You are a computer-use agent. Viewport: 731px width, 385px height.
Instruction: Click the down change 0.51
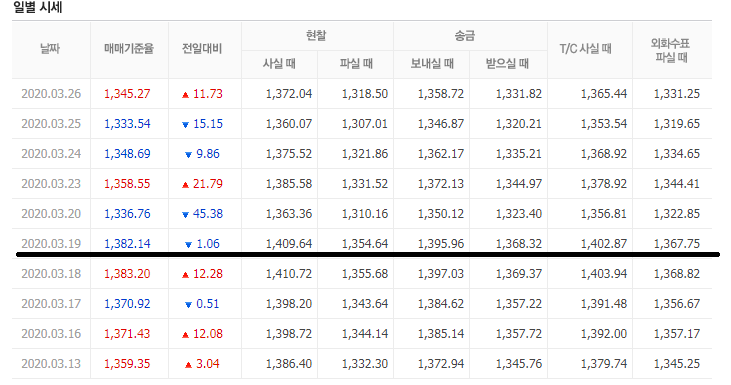pos(202,303)
